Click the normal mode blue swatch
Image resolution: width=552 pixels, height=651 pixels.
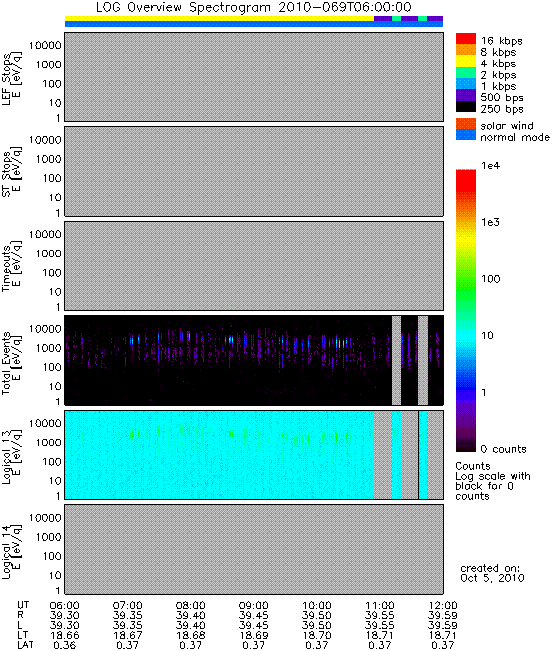466,135
